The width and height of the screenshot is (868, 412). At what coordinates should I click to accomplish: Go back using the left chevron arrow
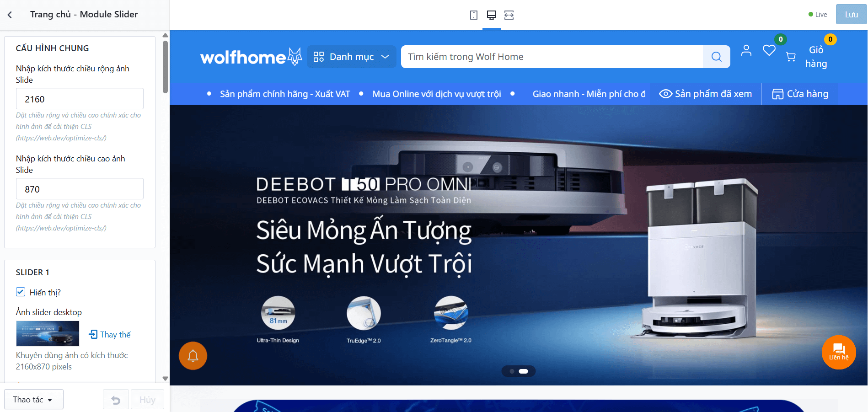click(x=10, y=15)
